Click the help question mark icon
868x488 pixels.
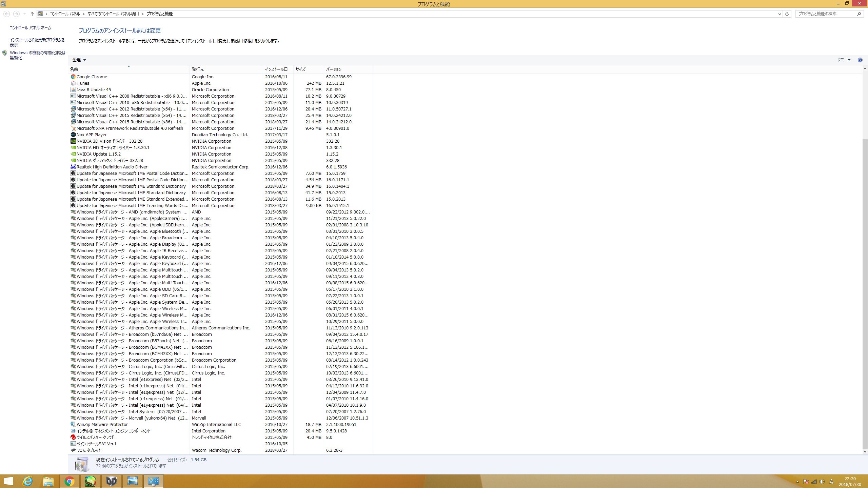pos(860,60)
